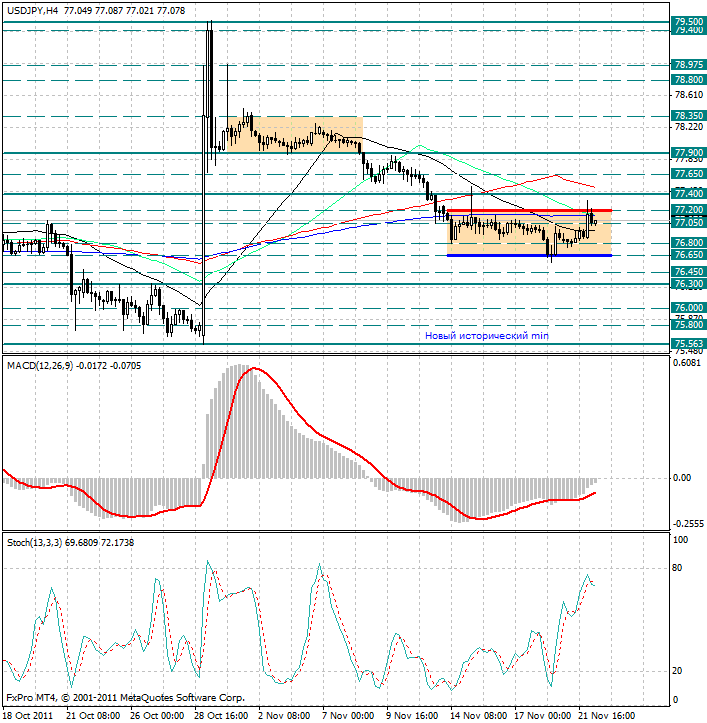Screen dimensions: 707x723
Task: Select the 79.500 price level label
Action: coord(689,21)
